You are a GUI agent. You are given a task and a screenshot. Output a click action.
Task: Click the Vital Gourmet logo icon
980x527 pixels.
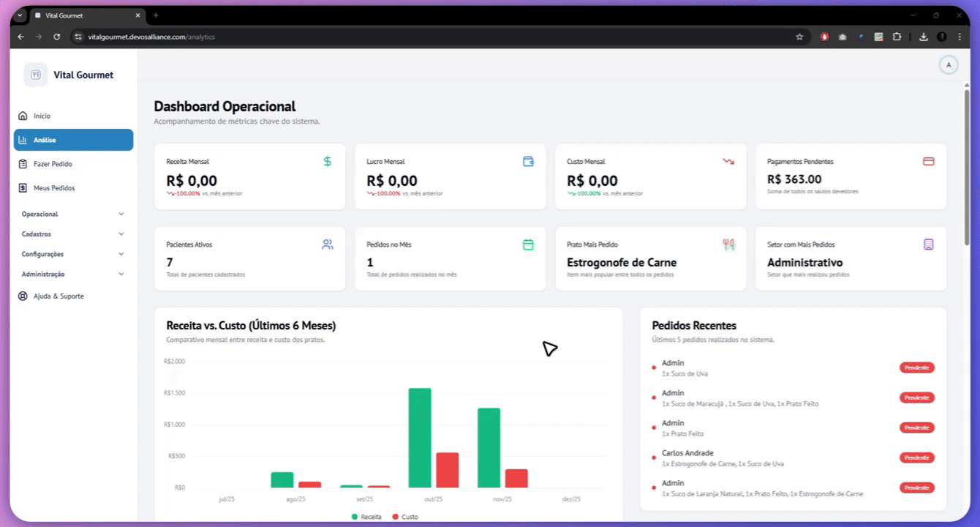tap(35, 75)
